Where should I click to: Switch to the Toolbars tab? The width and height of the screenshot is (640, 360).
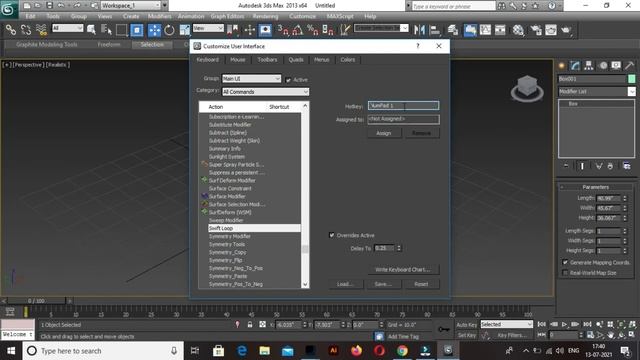[267, 60]
